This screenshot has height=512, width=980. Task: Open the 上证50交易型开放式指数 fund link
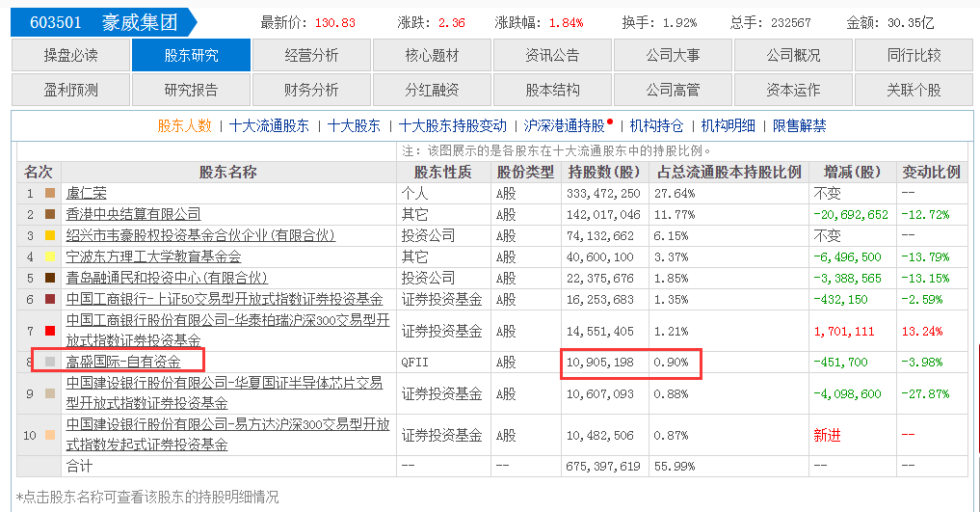225,300
